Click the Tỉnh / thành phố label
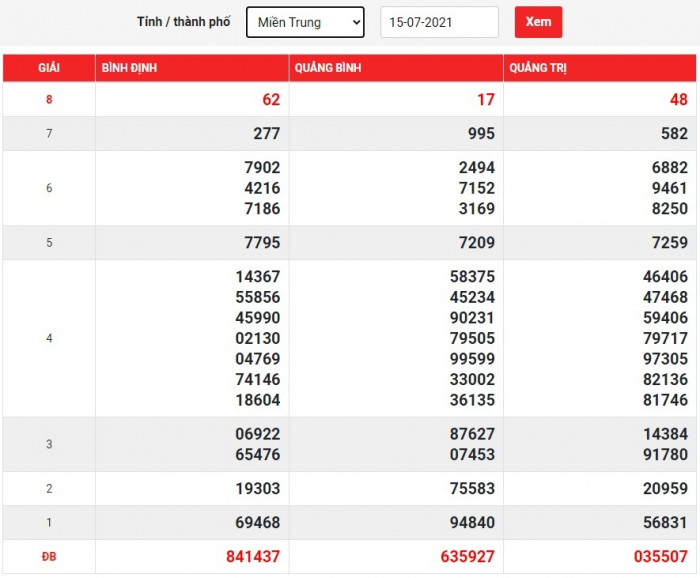The width and height of the screenshot is (700, 578). [183, 22]
